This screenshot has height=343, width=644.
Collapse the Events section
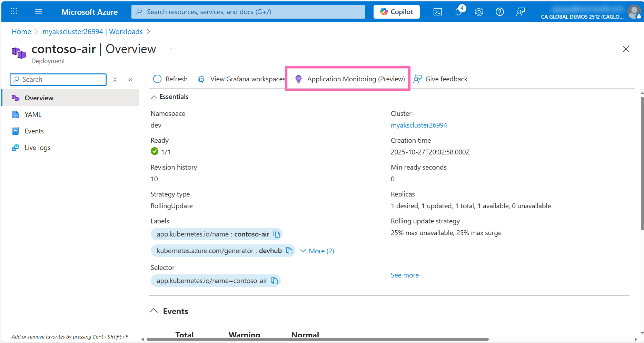[154, 310]
